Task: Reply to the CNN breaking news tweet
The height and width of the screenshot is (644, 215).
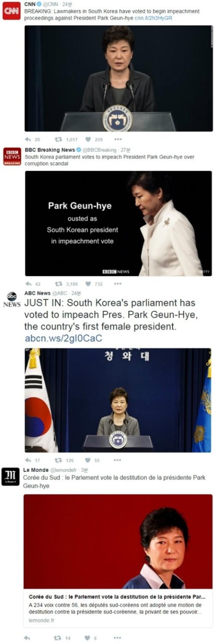Action: click(x=28, y=140)
